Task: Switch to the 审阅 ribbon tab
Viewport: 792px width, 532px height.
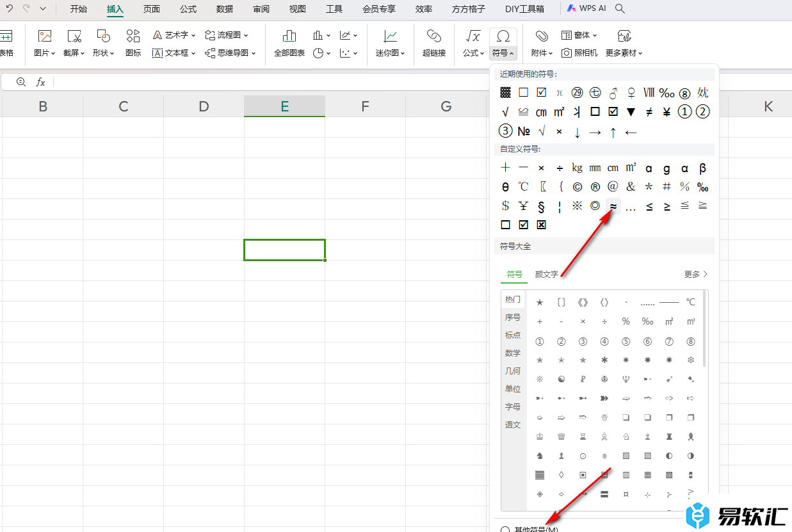Action: 261,9
